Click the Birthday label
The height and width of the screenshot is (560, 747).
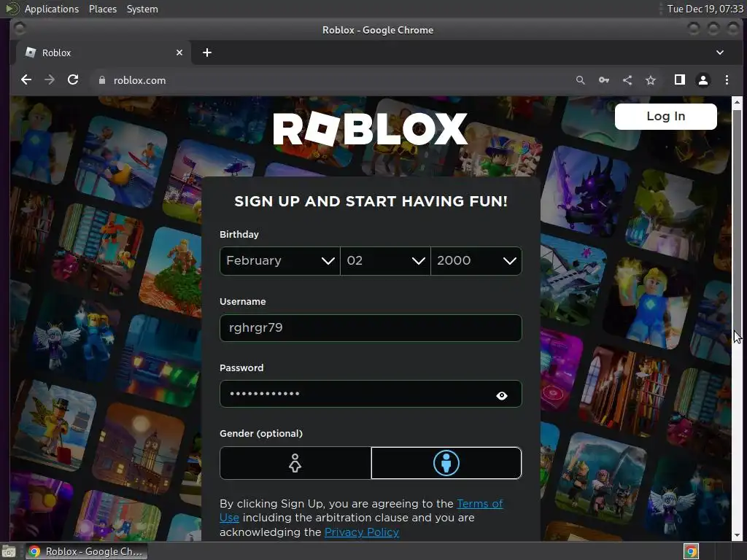click(239, 234)
